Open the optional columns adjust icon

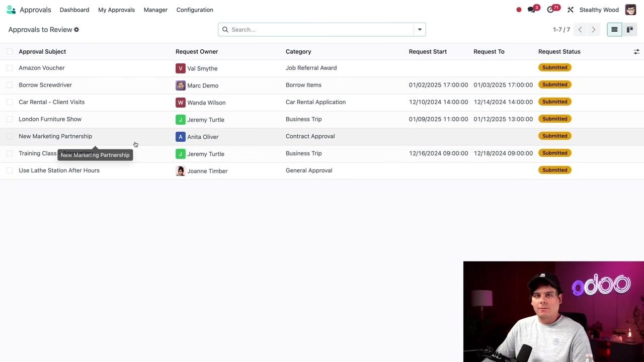pos(636,52)
